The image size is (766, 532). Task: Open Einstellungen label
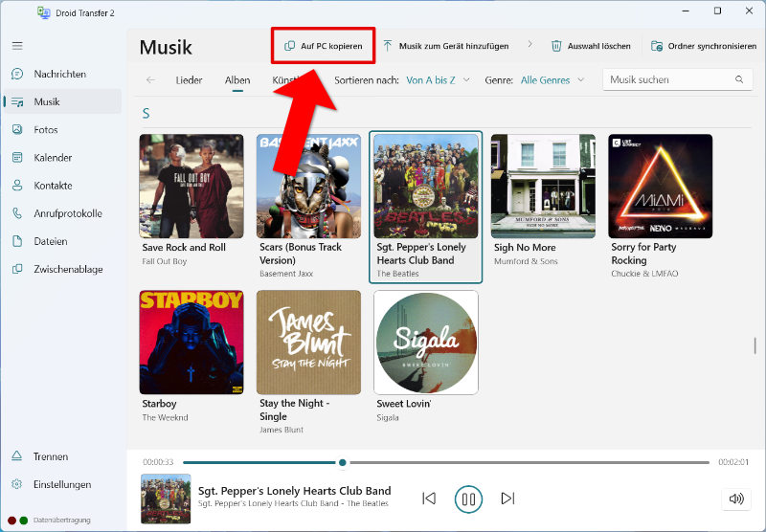point(62,485)
